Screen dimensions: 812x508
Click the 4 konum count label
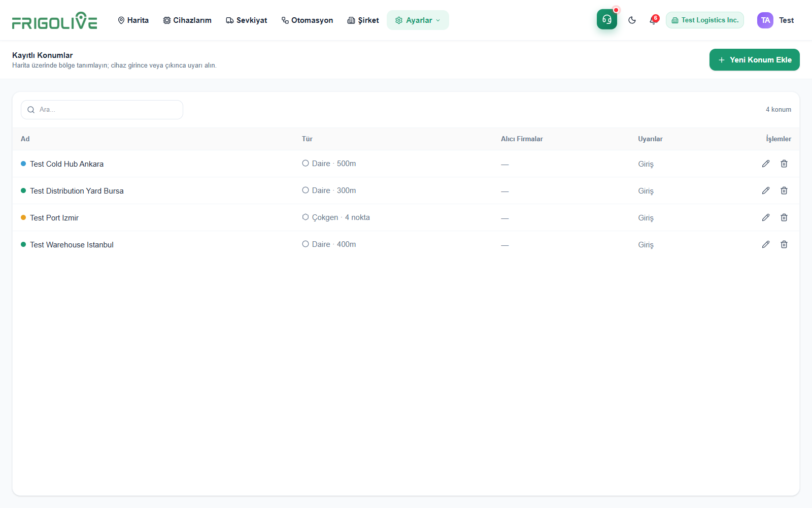click(779, 110)
